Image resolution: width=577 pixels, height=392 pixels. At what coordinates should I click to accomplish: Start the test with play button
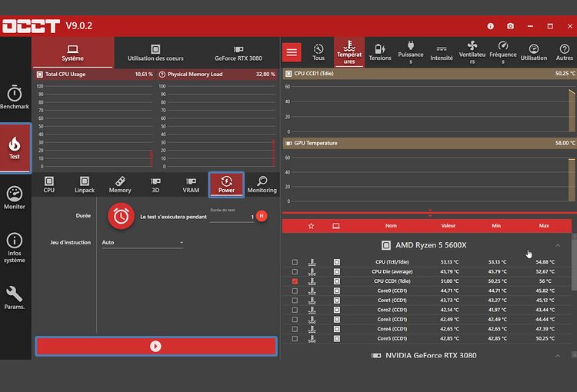(155, 346)
